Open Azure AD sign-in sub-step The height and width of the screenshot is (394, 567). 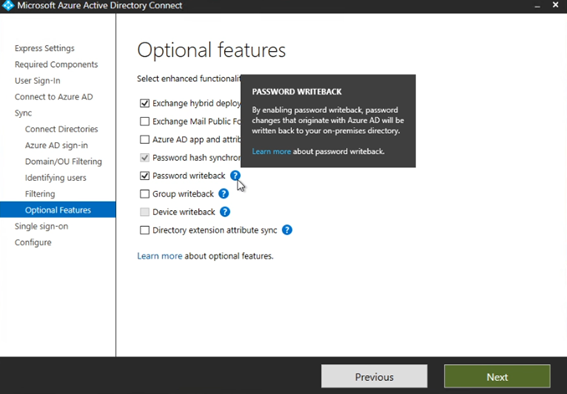[56, 145]
